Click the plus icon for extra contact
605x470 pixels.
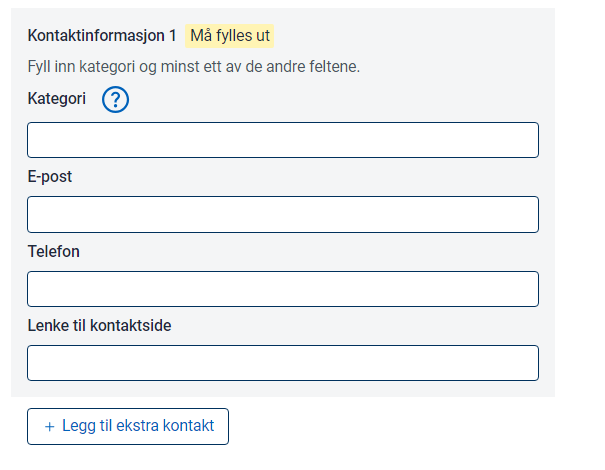click(x=50, y=426)
